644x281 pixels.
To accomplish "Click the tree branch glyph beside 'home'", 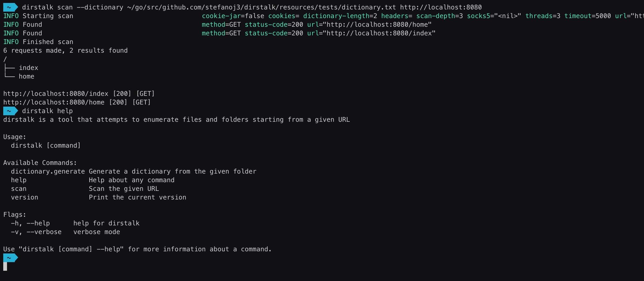I will coord(9,76).
